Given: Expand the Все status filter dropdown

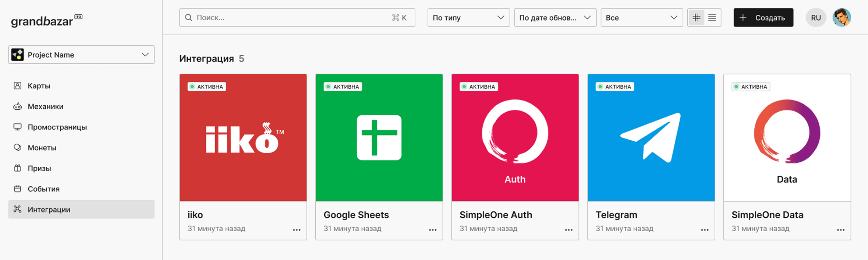Looking at the screenshot, I should coord(642,18).
